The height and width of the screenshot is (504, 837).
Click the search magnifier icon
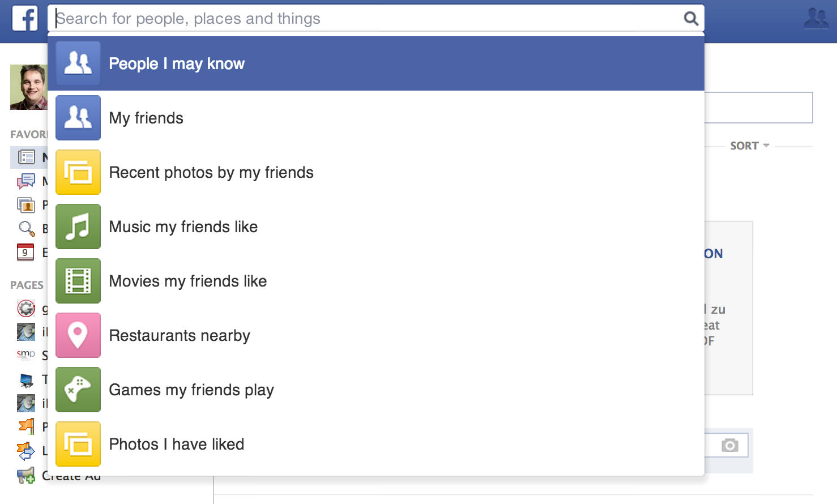691,19
